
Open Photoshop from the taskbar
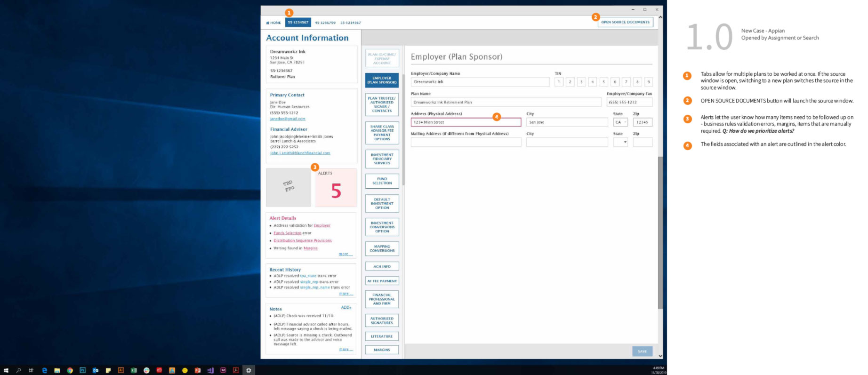82,370
